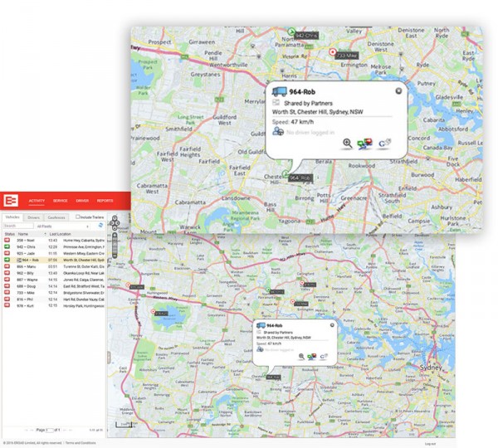
Task: Click the refresh icon beside All Fleets
Action: (x=100, y=226)
